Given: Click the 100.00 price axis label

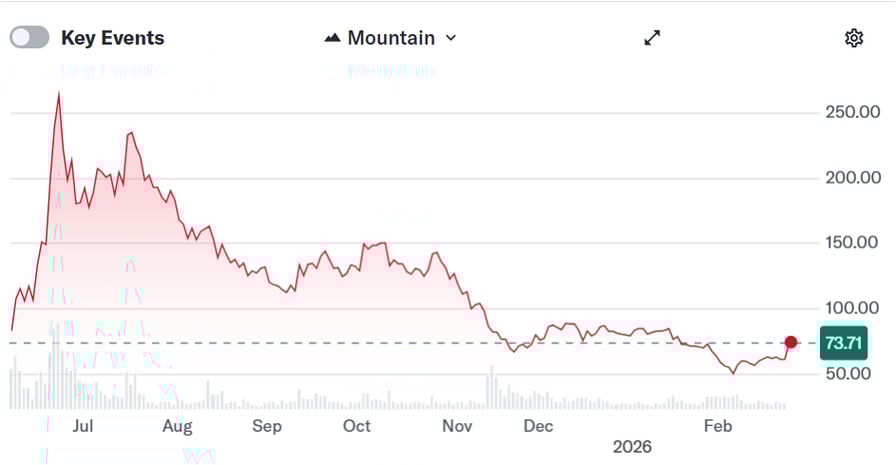Looking at the screenshot, I should click(x=852, y=308).
